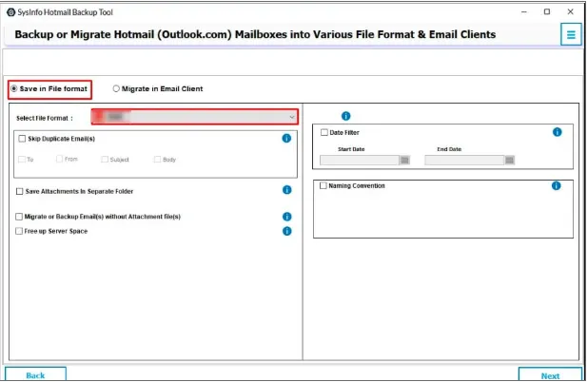Open the hamburger menu icon

(x=571, y=34)
